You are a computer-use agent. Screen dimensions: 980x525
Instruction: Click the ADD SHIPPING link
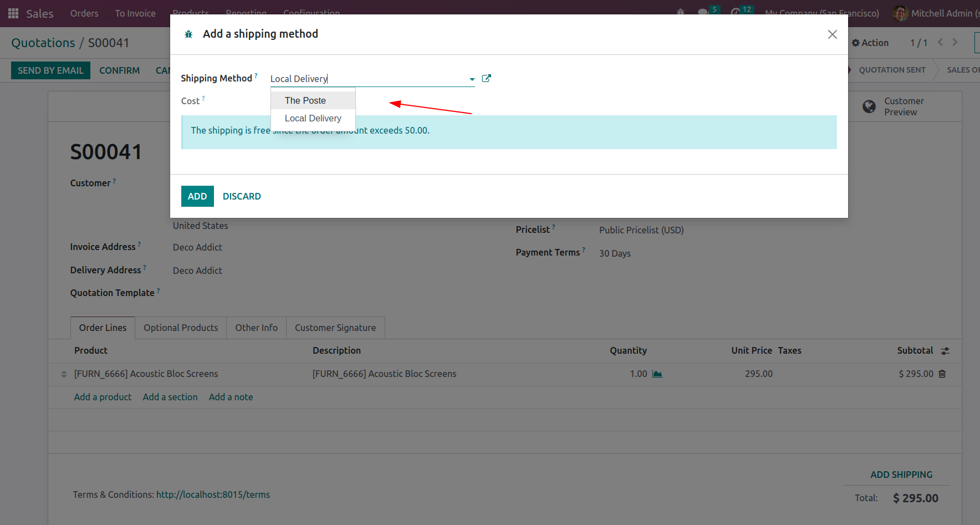click(901, 475)
